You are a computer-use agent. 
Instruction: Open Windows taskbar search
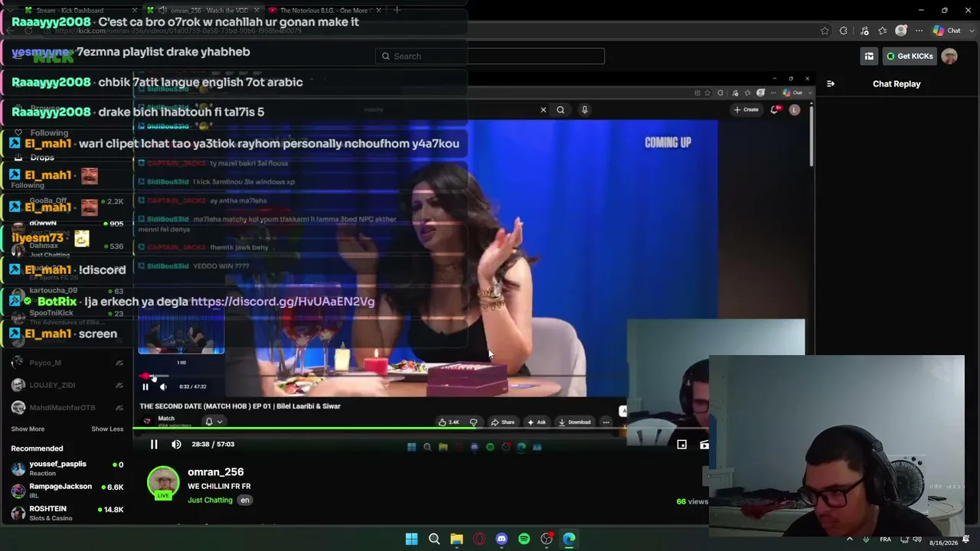[434, 539]
